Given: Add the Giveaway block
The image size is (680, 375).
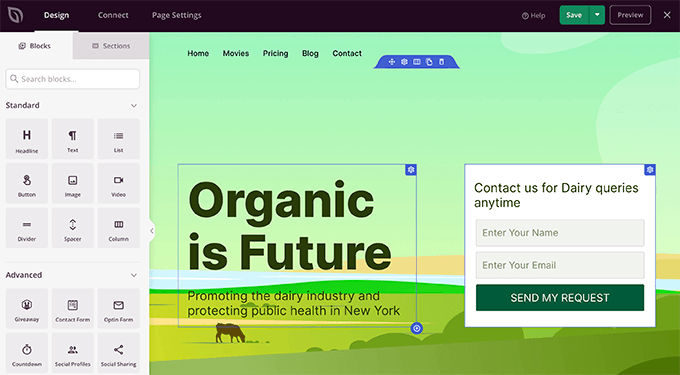Looking at the screenshot, I should click(x=27, y=309).
